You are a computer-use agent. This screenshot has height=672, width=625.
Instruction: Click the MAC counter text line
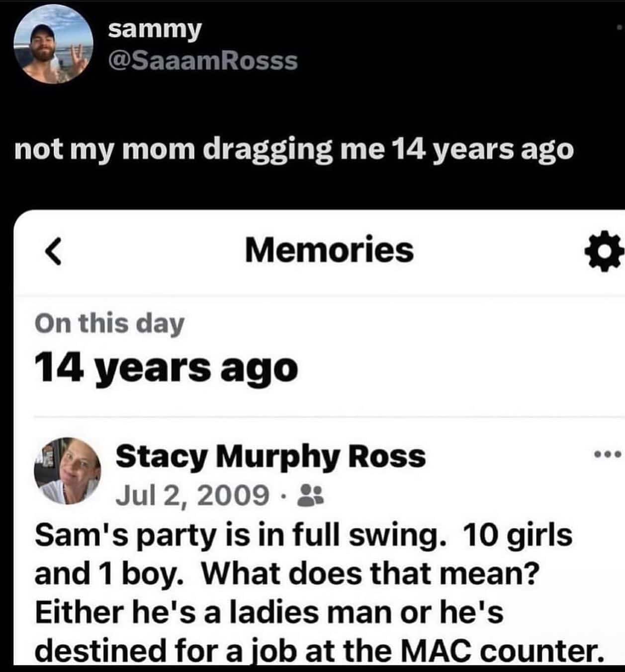pos(318,650)
